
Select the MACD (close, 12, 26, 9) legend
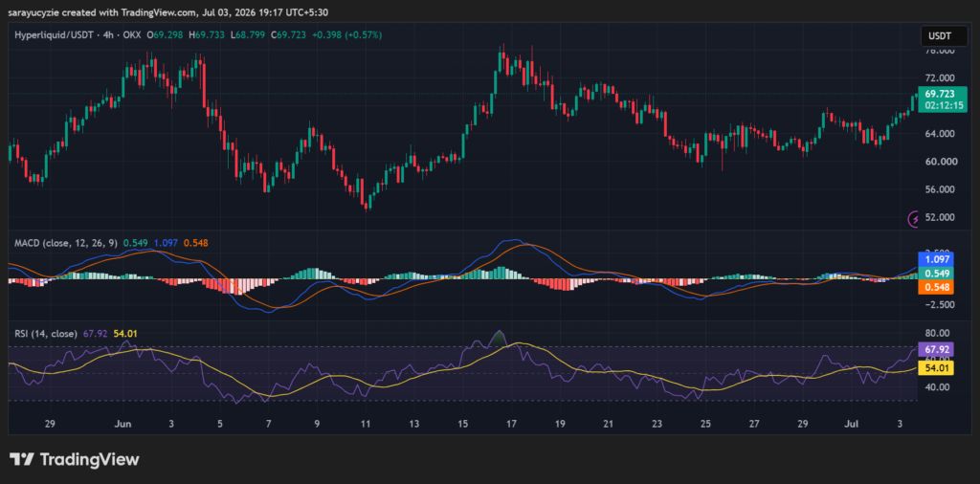[66, 242]
